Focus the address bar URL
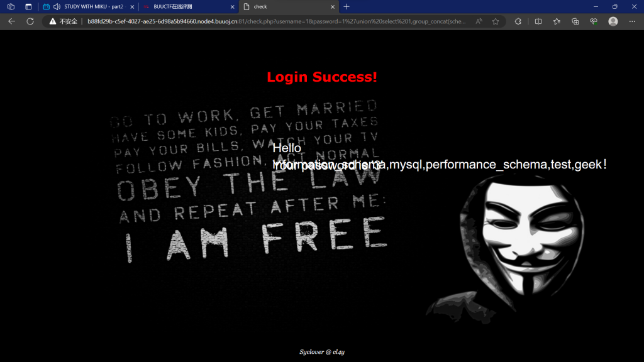This screenshot has height=362, width=644. [x=277, y=21]
